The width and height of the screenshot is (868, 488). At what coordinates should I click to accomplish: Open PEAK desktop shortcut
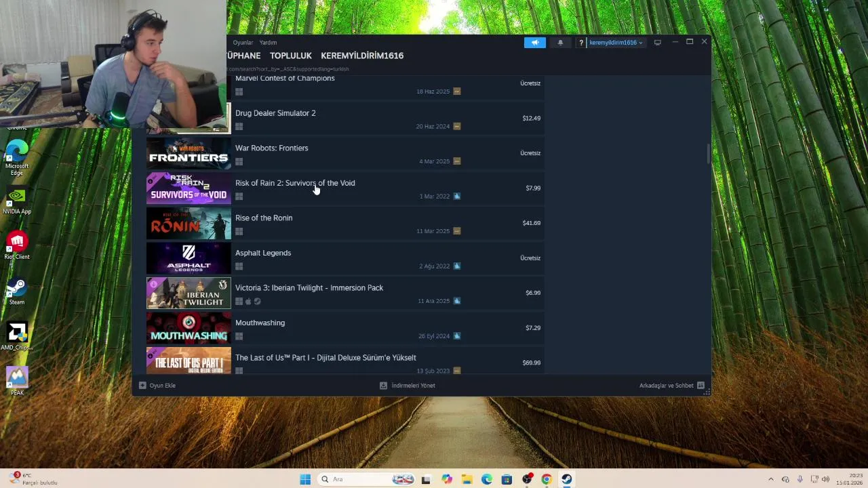(x=17, y=381)
